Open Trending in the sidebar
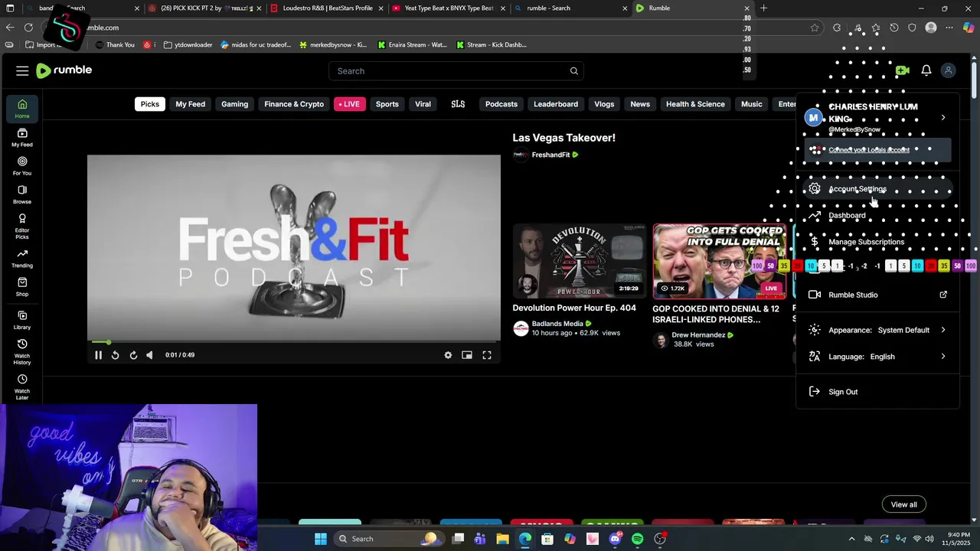 tap(22, 259)
